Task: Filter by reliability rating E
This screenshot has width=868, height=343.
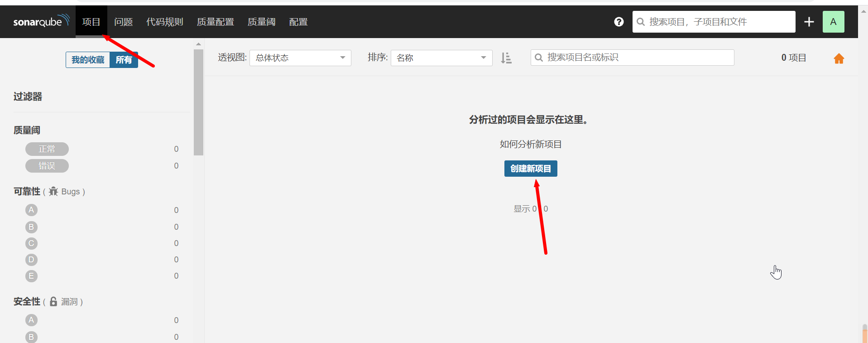Action: click(x=31, y=276)
